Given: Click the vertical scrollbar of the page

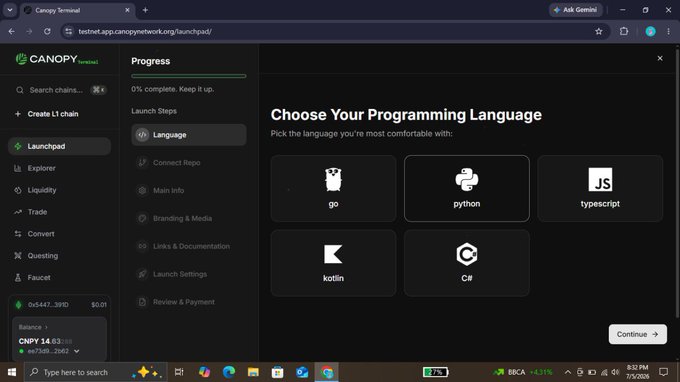Looking at the screenshot, I should (677, 182).
